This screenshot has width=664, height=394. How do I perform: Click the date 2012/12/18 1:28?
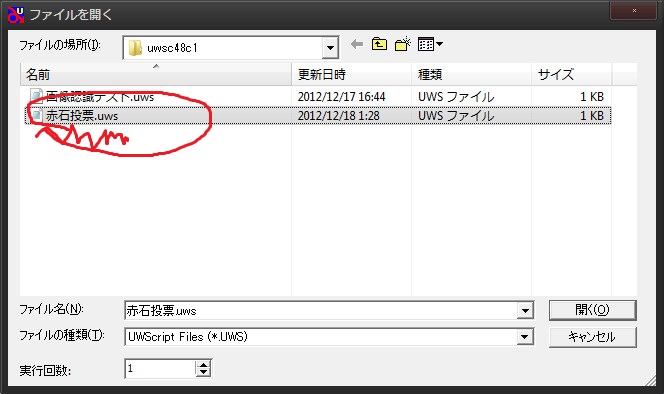coord(338,116)
